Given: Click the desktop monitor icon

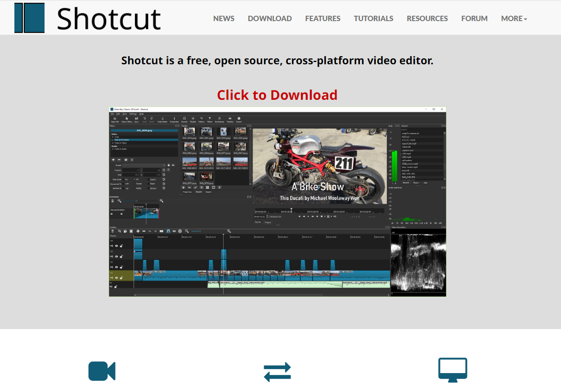Looking at the screenshot, I should click(x=453, y=370).
